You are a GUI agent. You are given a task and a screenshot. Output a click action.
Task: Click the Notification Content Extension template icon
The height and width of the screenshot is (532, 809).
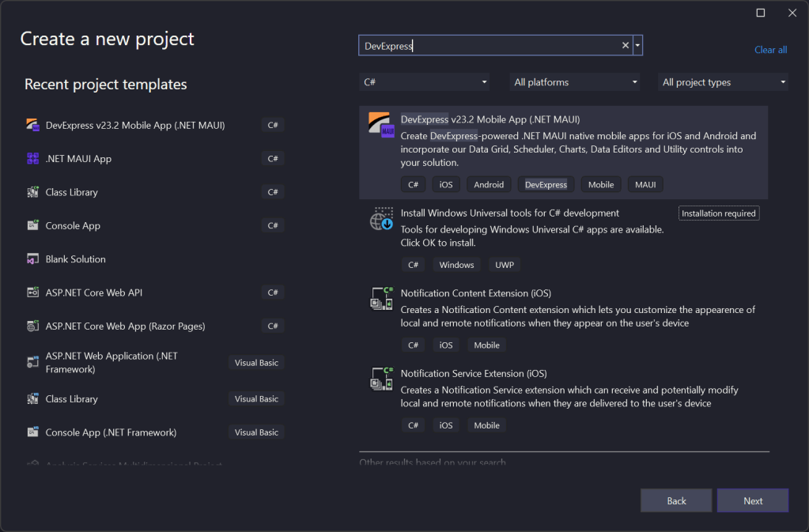(x=382, y=299)
